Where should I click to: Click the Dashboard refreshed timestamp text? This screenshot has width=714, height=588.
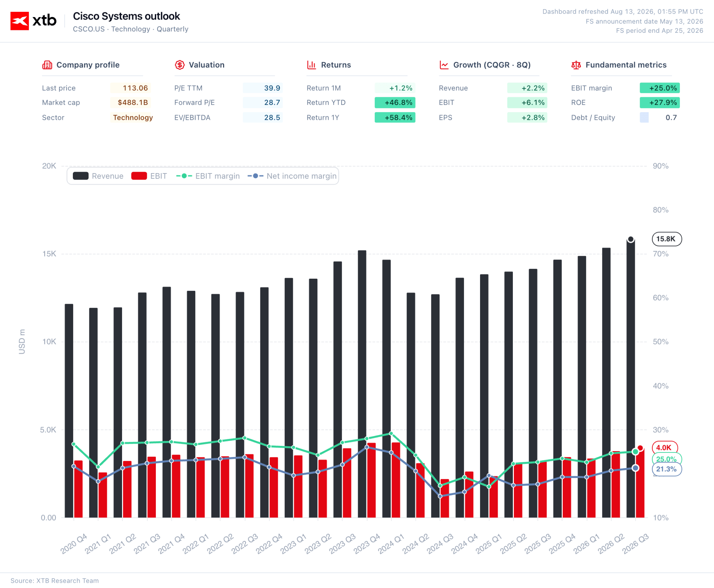pyautogui.click(x=623, y=11)
